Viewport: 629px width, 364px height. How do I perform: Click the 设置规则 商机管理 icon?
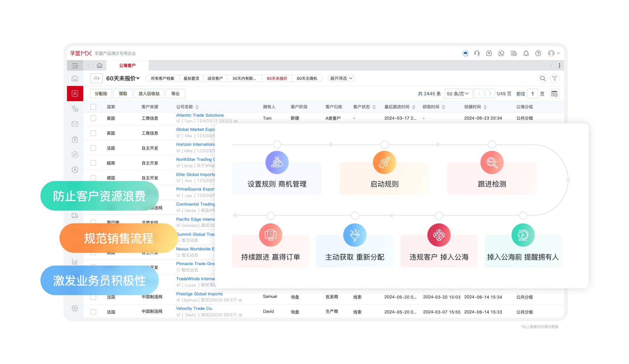click(x=277, y=163)
